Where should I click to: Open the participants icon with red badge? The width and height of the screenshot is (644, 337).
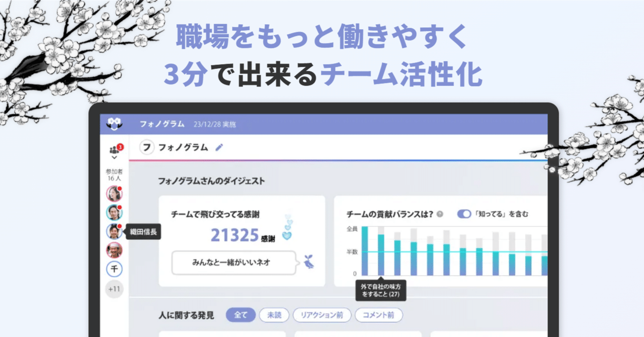click(x=114, y=149)
